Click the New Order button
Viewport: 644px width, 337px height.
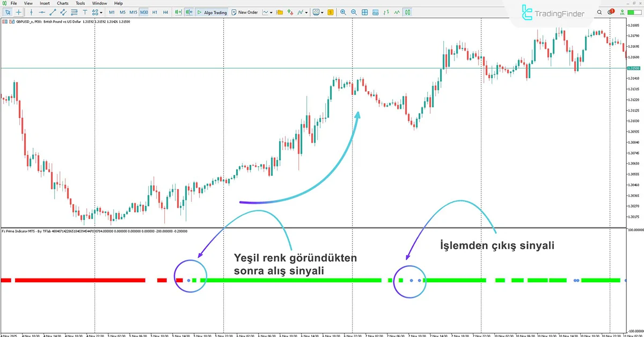(245, 12)
